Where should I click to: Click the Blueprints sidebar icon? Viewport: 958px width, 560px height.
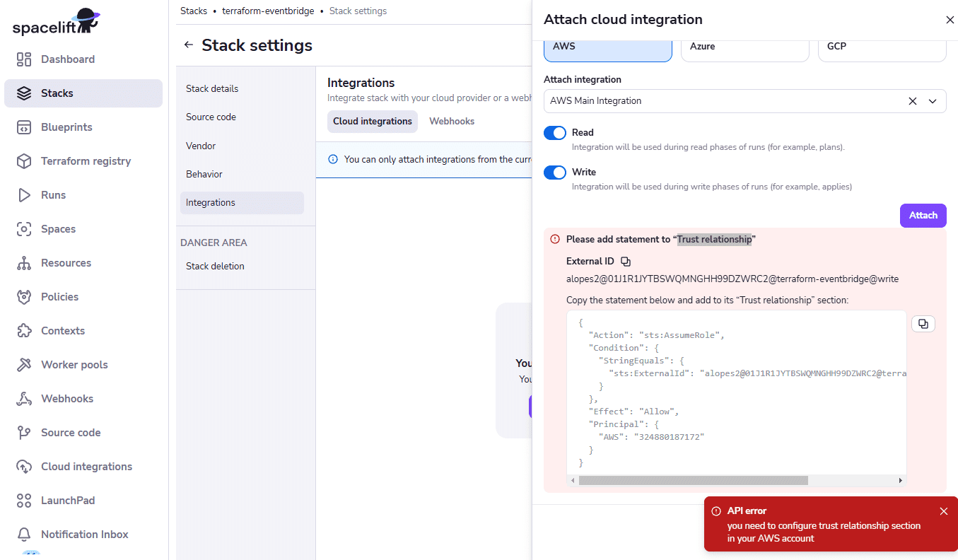tap(24, 127)
